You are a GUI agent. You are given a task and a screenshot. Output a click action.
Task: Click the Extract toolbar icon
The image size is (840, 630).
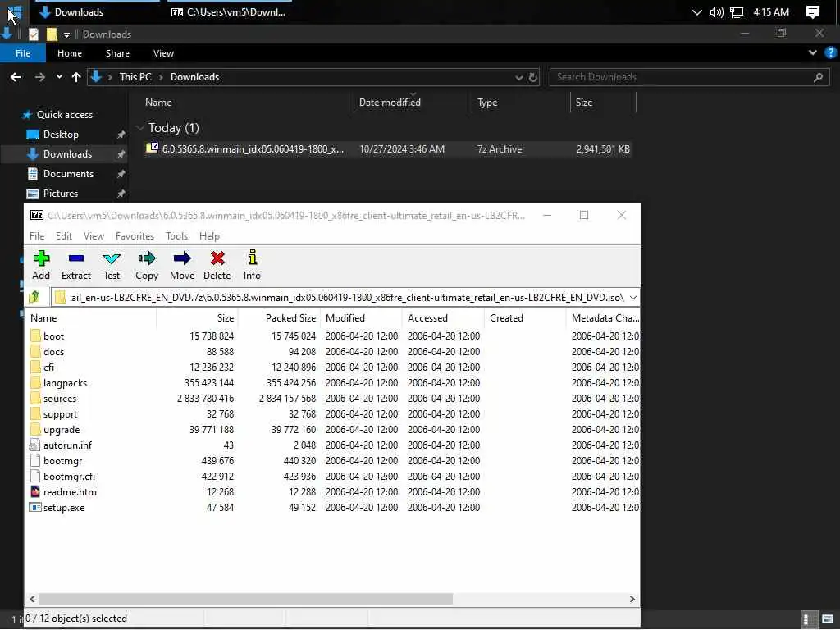[76, 258]
